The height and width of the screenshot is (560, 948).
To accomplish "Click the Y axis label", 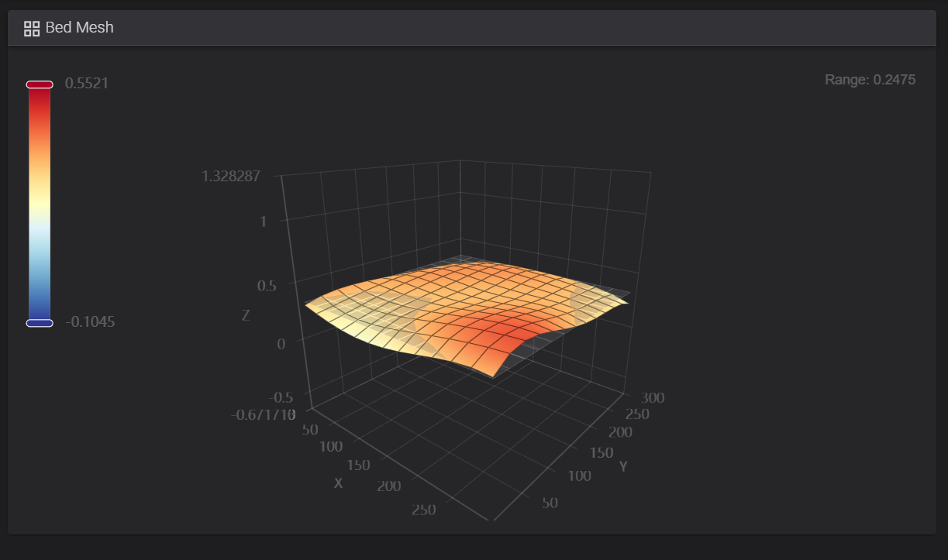I will [x=623, y=466].
